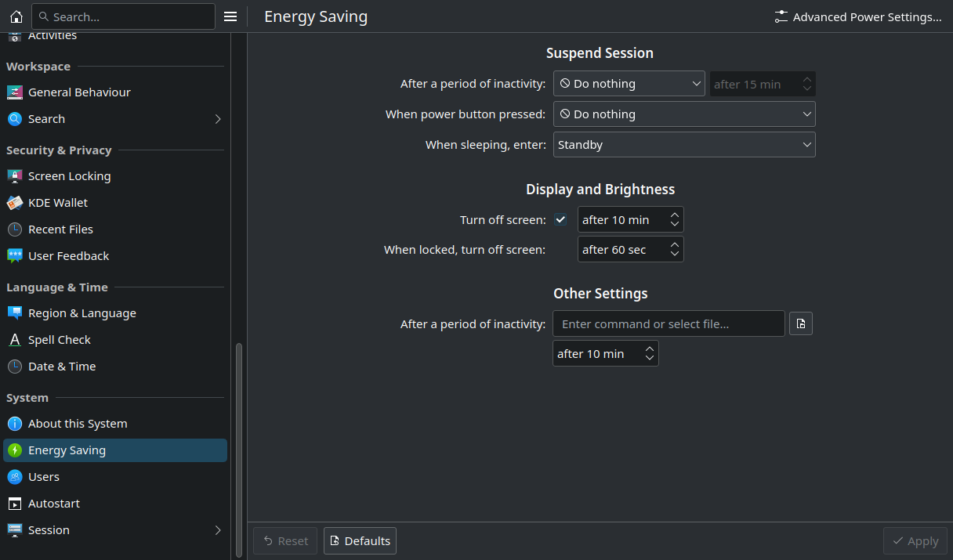Click the file browse icon beside command field
This screenshot has width=953, height=560.
pos(800,323)
